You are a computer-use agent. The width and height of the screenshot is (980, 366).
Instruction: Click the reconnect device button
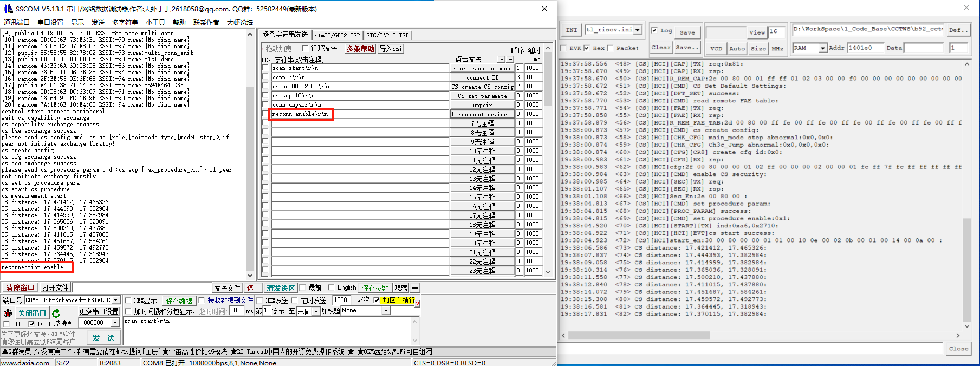tap(482, 114)
